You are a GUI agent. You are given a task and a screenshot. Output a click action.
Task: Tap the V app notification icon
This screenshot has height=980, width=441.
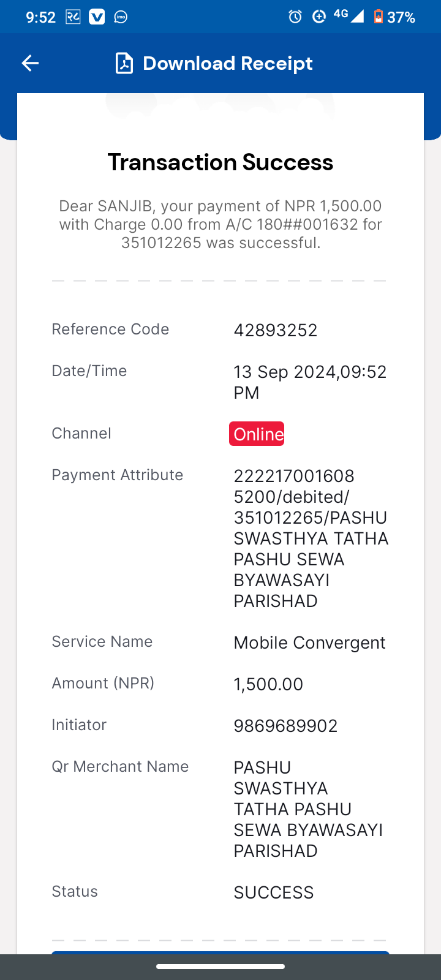tap(97, 17)
